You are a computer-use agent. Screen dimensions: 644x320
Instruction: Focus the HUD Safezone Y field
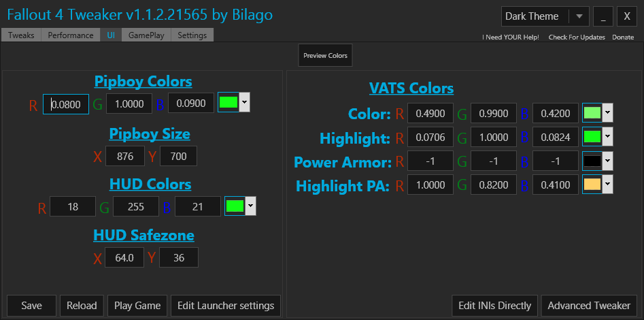coord(179,257)
